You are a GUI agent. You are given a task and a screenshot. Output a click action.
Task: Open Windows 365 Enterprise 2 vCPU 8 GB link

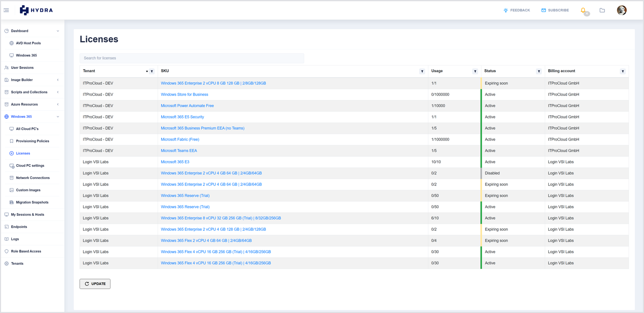click(x=213, y=83)
